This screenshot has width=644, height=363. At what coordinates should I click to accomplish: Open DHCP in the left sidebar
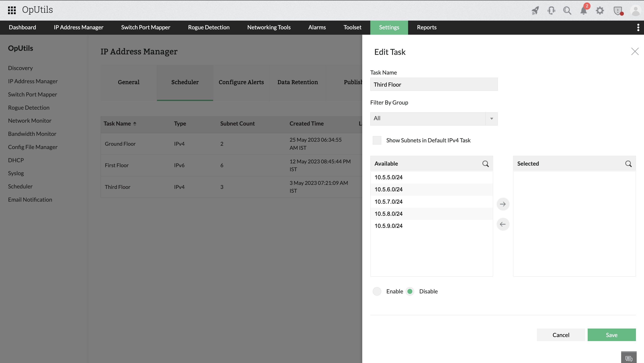point(16,160)
